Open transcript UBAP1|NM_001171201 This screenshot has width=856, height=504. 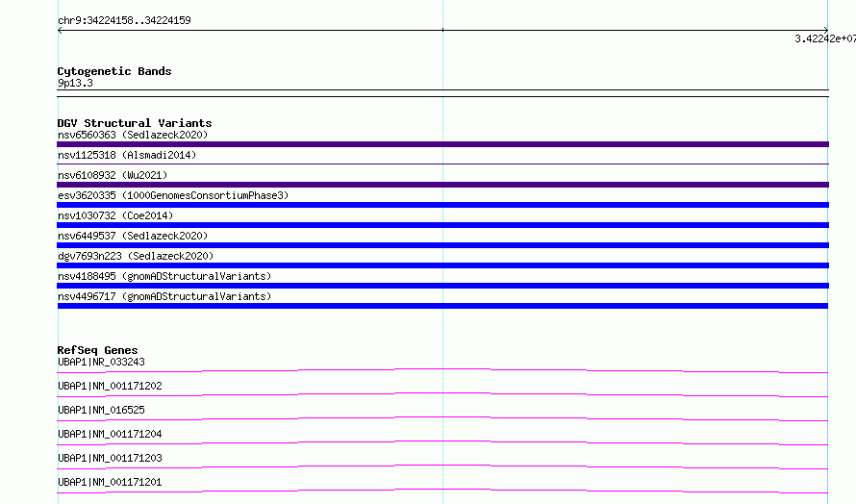point(110,482)
